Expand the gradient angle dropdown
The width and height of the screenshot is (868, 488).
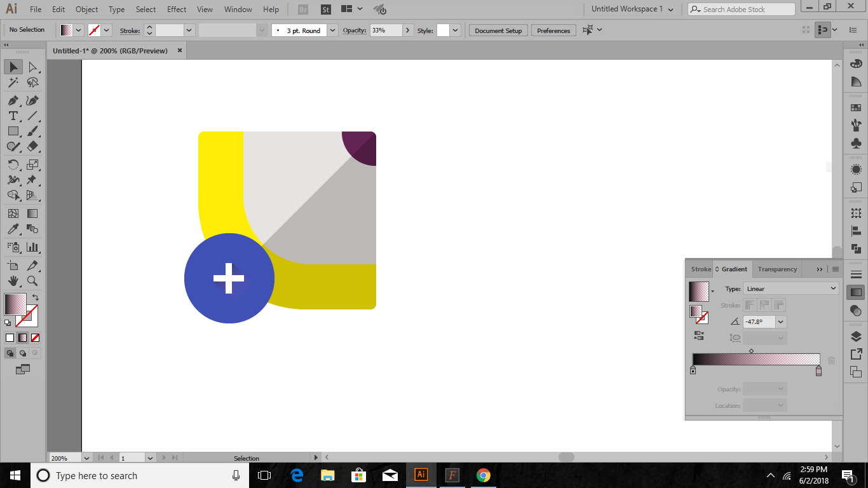[x=781, y=322]
